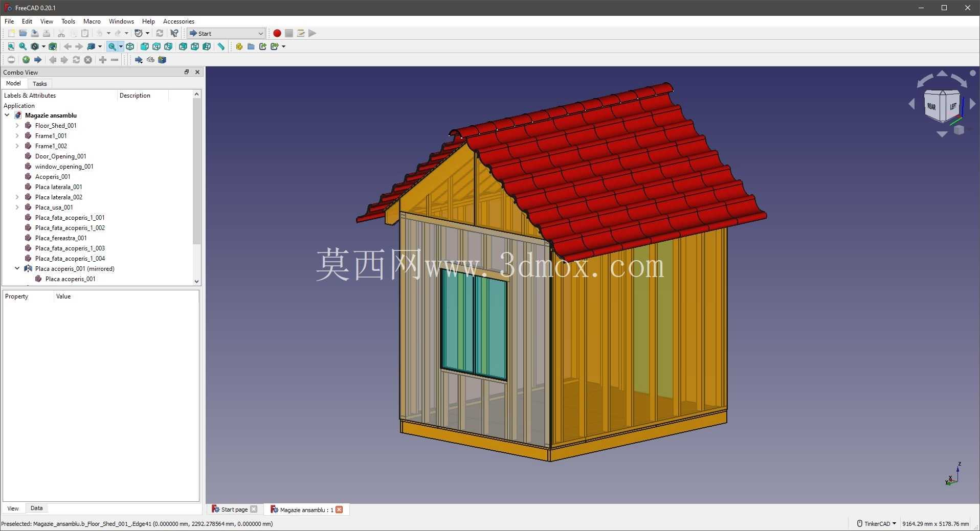Rotate view with navigation cube up arrow
The height and width of the screenshot is (531, 980).
click(942, 74)
